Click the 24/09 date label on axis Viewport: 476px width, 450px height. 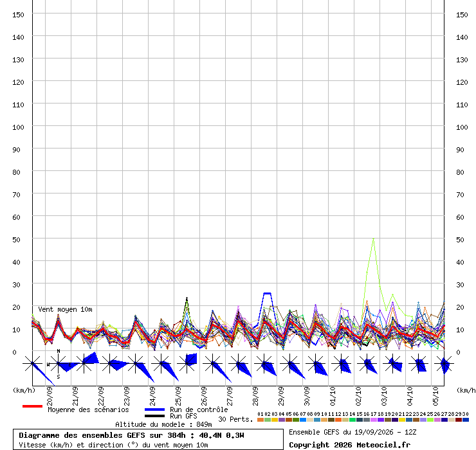[152, 396]
